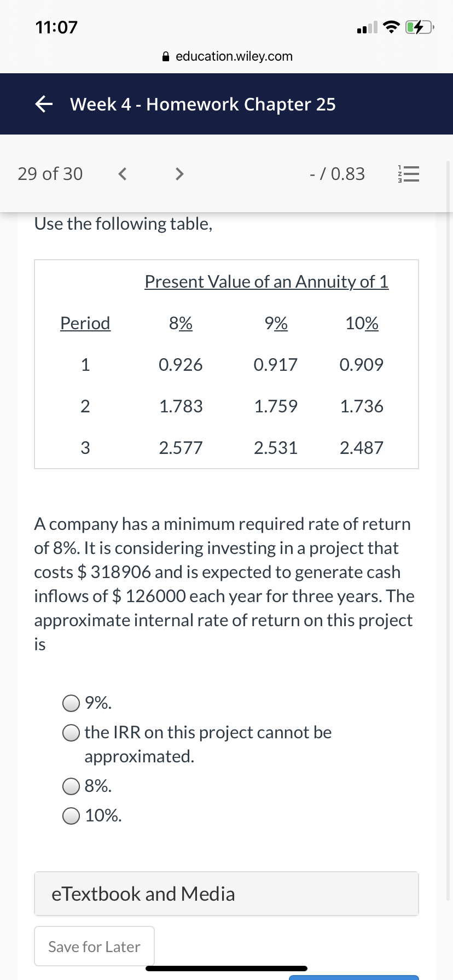Screen dimensions: 453x980
Task: Tap the 29 of 30 question counter
Action: click(50, 174)
